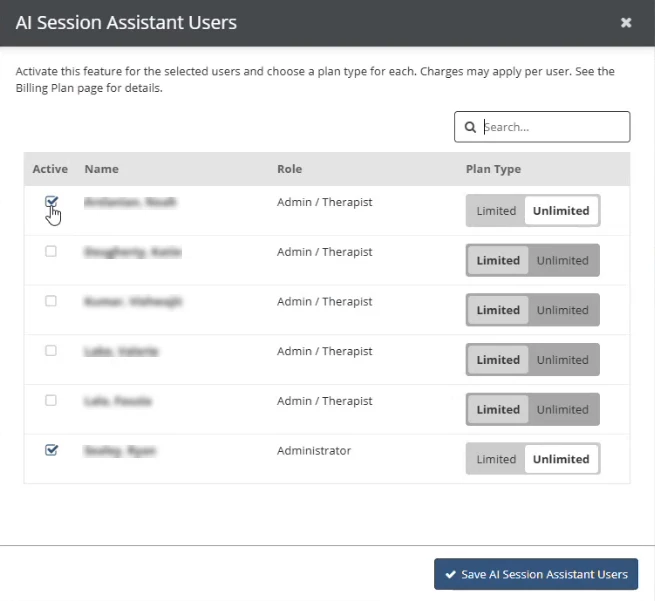Focus the user Search text field
655x601 pixels.
(553, 127)
